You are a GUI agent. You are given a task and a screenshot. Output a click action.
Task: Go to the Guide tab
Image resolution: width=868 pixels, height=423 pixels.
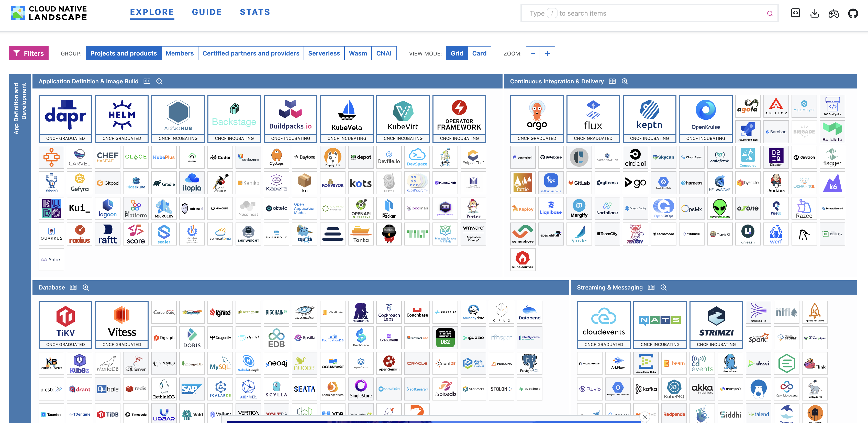[207, 12]
